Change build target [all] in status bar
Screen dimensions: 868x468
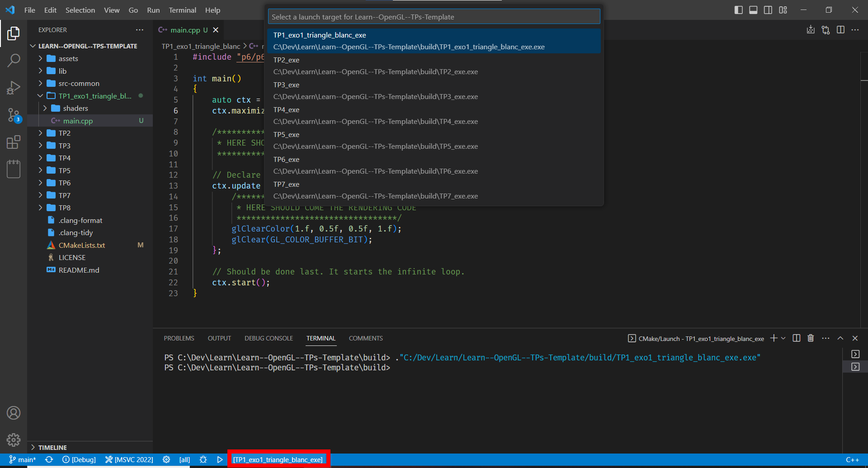(184, 459)
